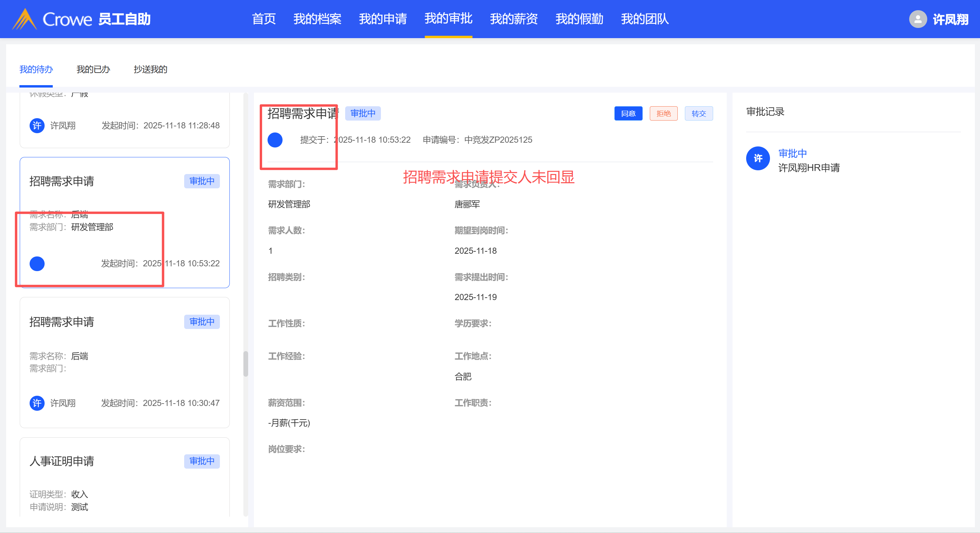Click 许凤翔 username in header
The width and height of the screenshot is (980, 533).
[950, 19]
